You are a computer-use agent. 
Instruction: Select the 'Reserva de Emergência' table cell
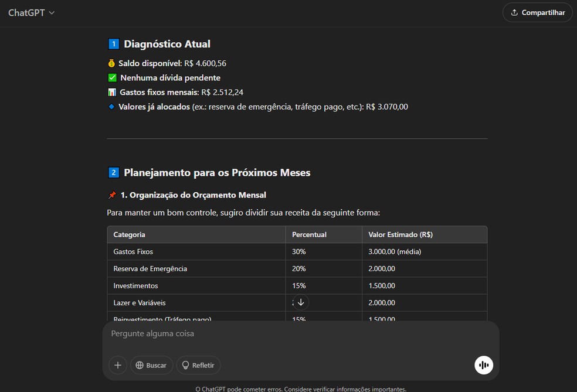(150, 268)
